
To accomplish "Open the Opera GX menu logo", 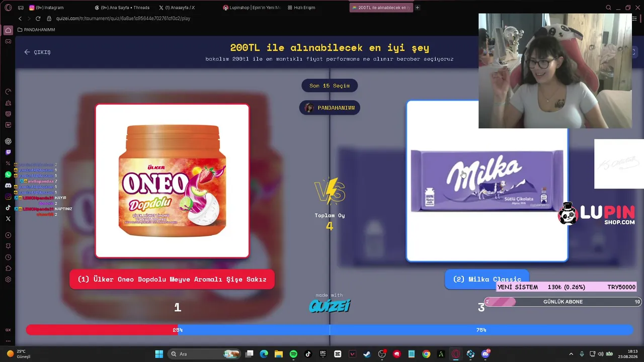I will [x=8, y=8].
